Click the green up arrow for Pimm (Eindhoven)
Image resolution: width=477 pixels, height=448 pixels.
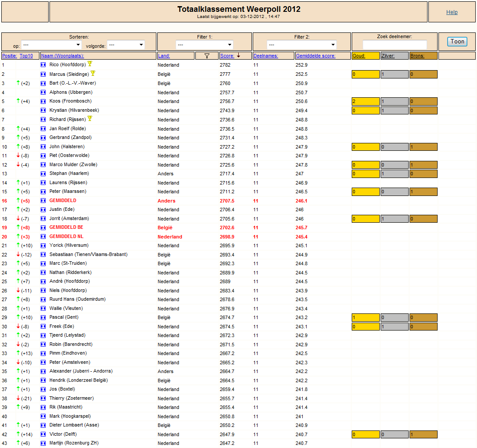pos(18,353)
